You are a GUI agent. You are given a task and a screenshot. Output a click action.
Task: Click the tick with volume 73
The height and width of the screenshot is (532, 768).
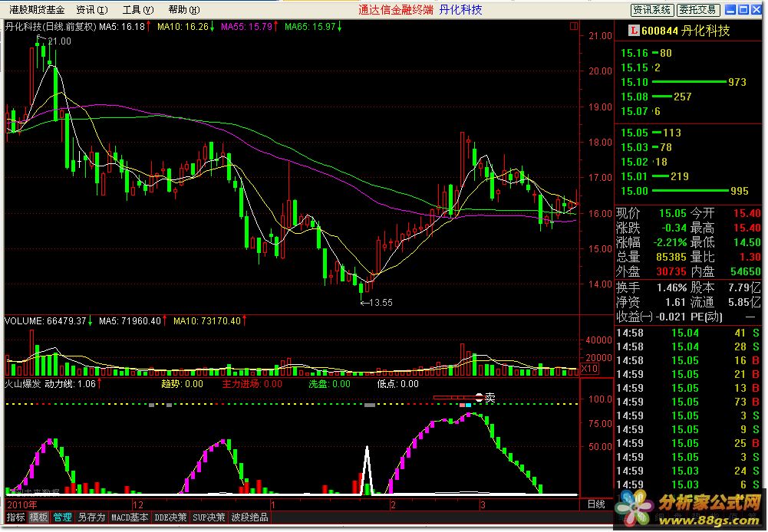click(x=687, y=402)
